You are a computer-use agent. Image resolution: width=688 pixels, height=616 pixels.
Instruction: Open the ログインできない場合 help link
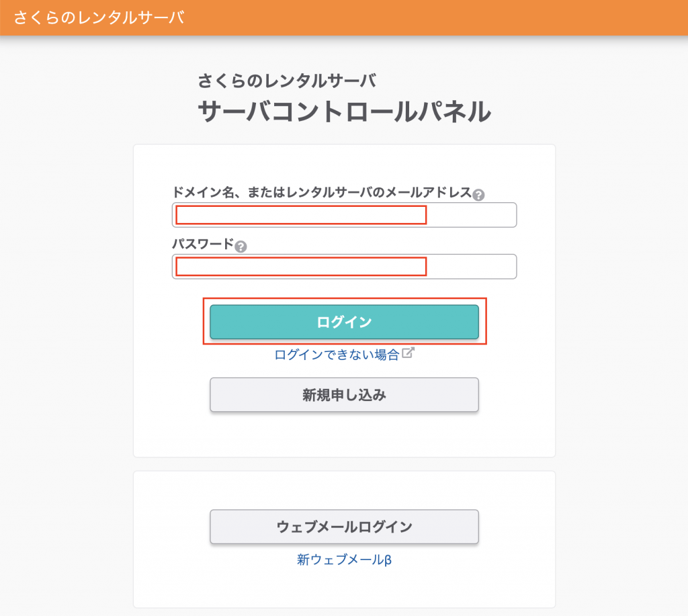337,355
